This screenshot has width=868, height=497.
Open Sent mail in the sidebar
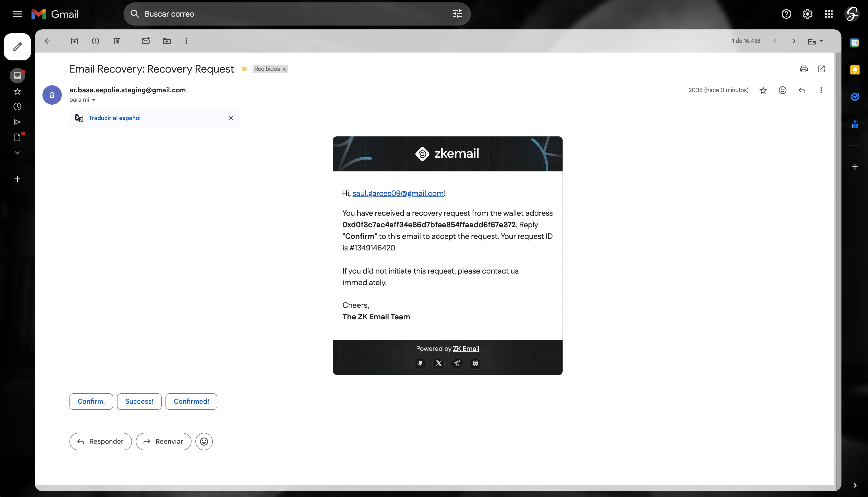click(x=17, y=122)
